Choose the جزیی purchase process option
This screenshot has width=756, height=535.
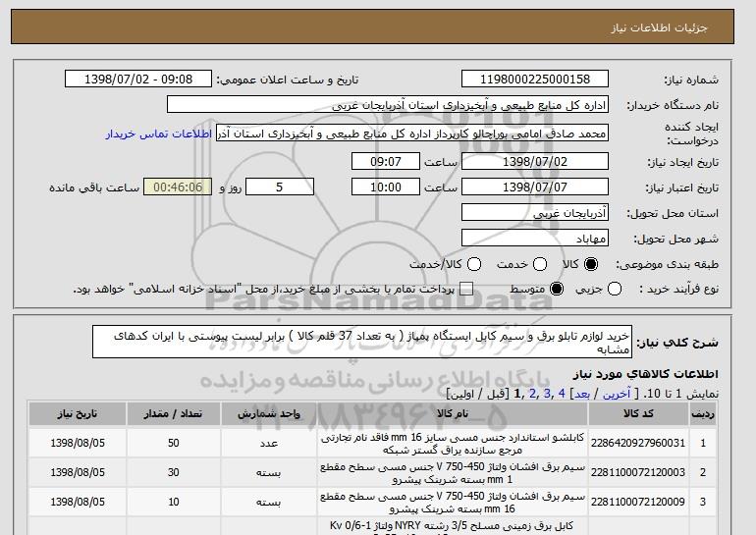click(x=615, y=289)
